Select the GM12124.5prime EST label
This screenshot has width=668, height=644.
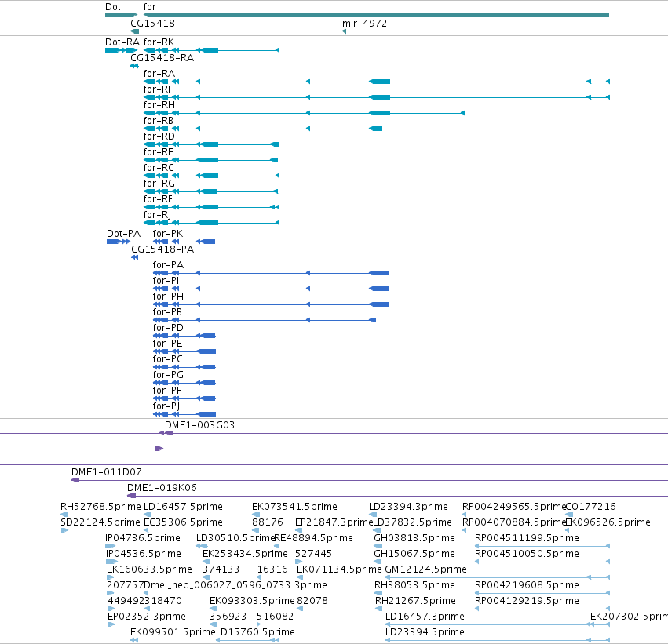[425, 569]
